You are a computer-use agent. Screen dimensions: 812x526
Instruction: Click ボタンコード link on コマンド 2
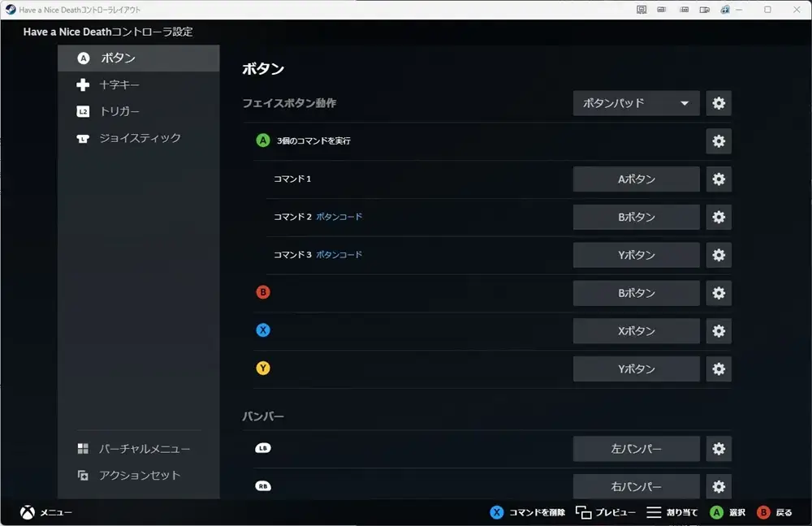coord(339,217)
